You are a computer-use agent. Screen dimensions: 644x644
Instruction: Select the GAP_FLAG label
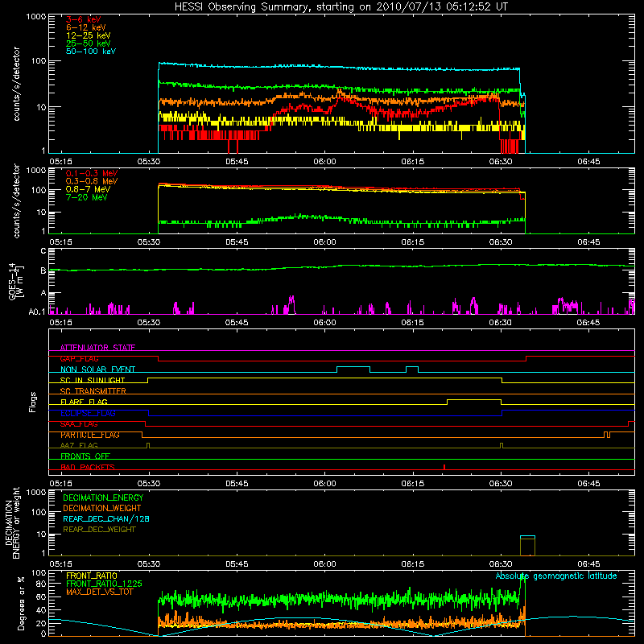[79, 358]
